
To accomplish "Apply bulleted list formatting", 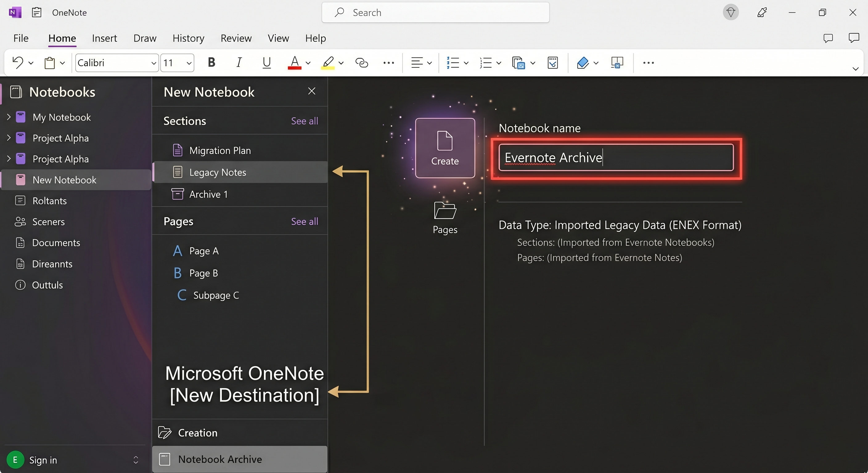I will pos(452,63).
